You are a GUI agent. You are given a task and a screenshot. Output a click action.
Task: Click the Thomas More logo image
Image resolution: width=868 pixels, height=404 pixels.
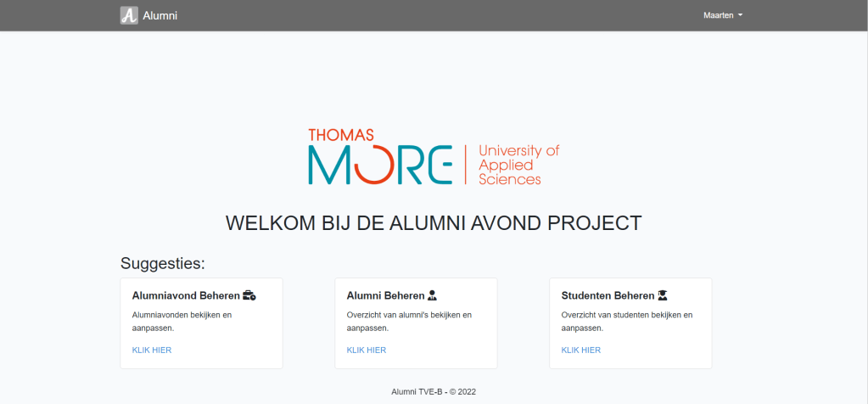point(434,157)
